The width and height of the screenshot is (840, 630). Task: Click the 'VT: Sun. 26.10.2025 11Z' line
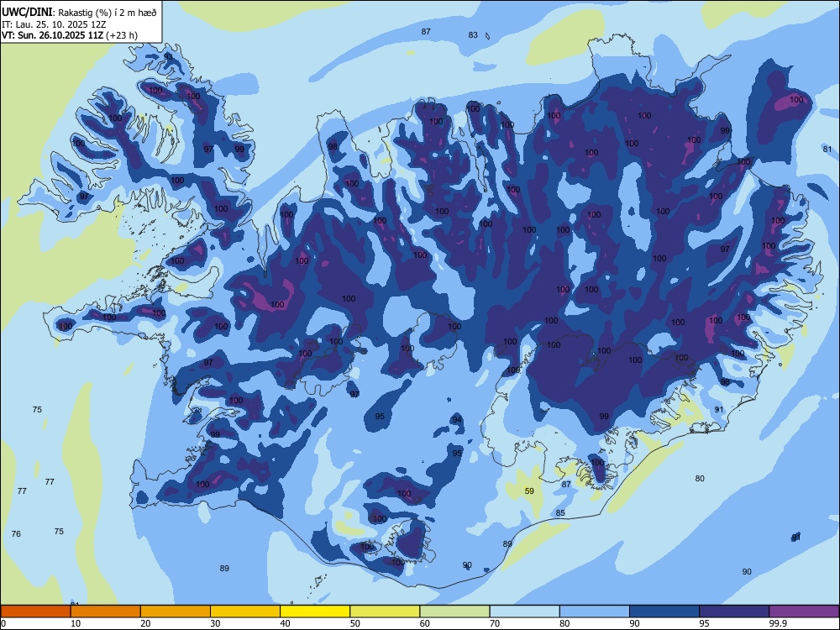click(x=52, y=35)
